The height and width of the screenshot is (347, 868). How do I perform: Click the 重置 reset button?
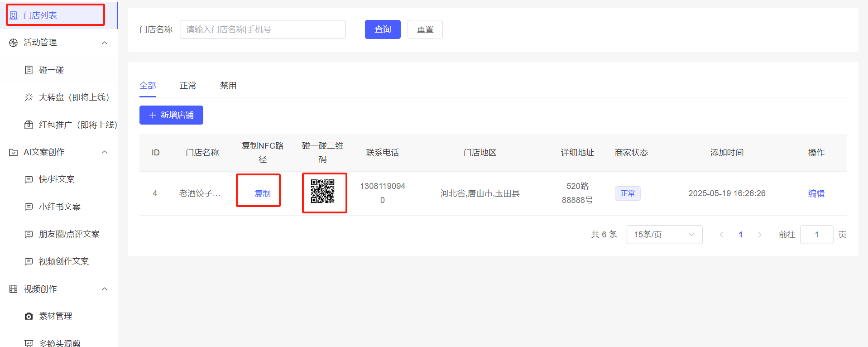click(x=425, y=29)
